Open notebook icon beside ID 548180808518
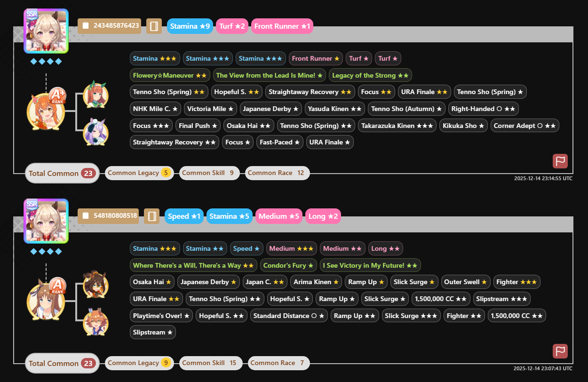The height and width of the screenshot is (382, 588). [151, 216]
